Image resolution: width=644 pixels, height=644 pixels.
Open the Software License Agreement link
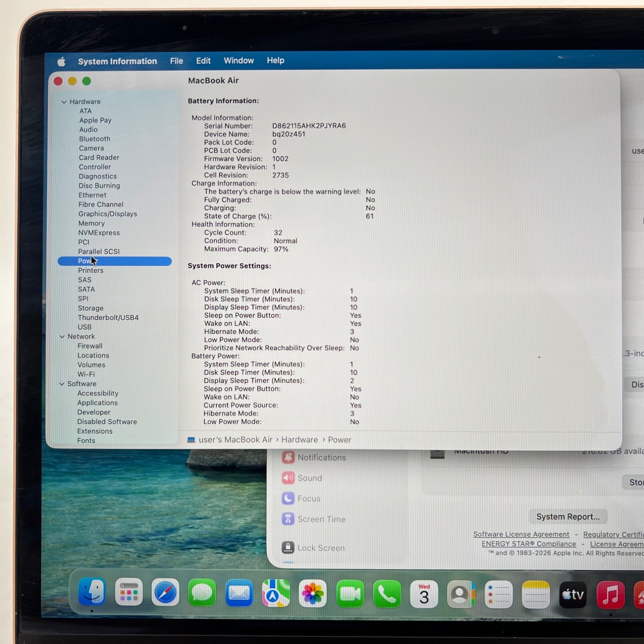[x=521, y=534]
